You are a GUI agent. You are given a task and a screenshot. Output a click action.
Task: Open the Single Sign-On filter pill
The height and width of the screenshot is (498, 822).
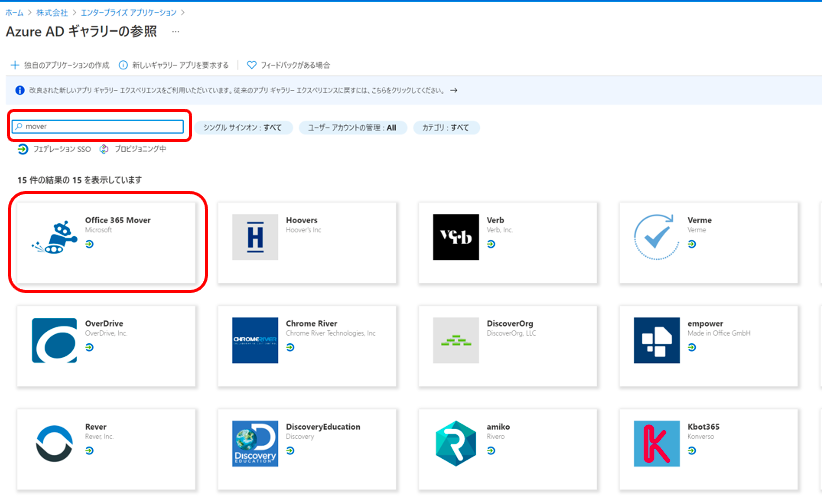243,127
